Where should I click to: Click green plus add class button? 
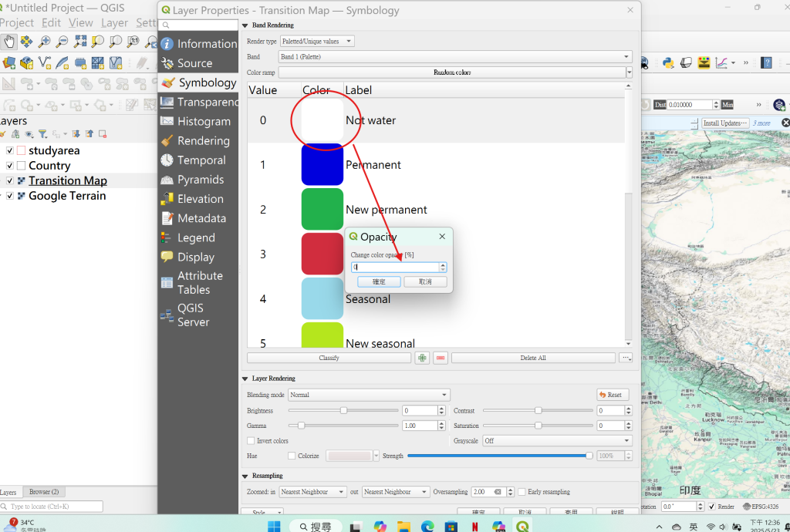[x=422, y=358]
